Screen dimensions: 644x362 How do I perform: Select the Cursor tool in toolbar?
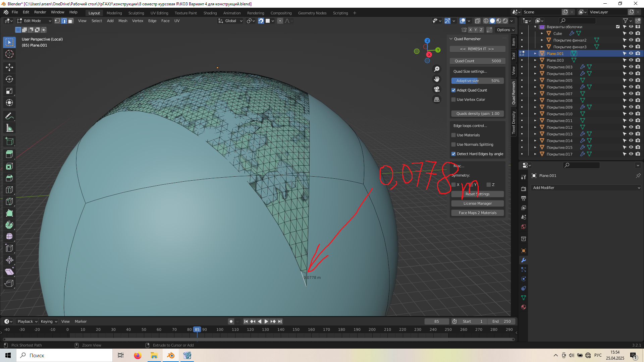coord(9,54)
